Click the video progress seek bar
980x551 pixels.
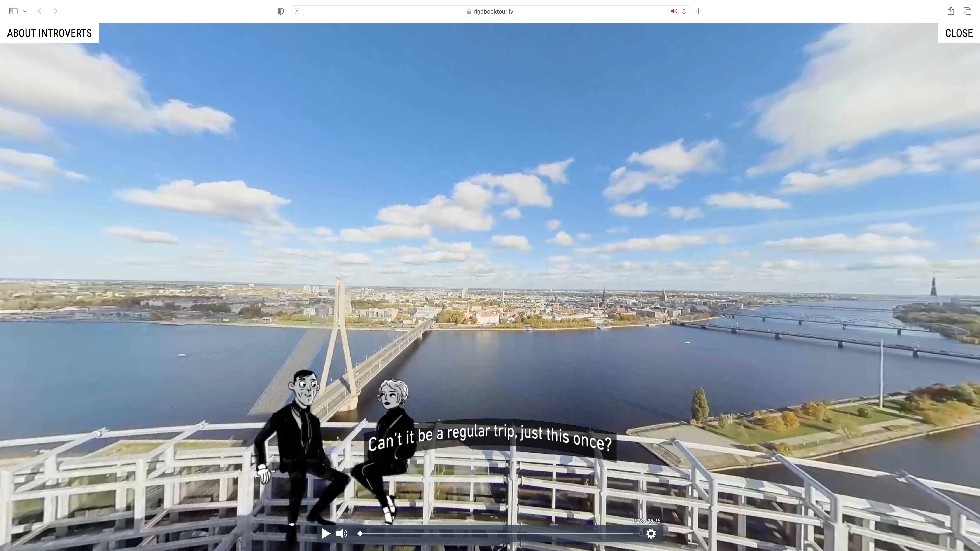coord(495,534)
